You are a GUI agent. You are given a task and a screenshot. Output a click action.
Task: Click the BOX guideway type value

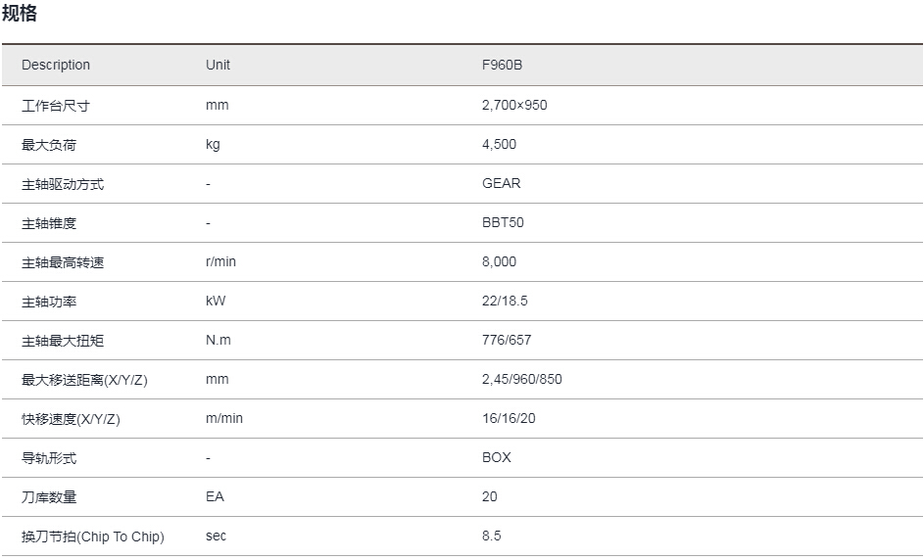(x=497, y=457)
